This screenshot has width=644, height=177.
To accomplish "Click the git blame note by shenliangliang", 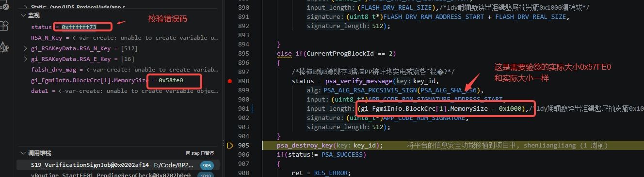I will pyautogui.click(x=507, y=145).
